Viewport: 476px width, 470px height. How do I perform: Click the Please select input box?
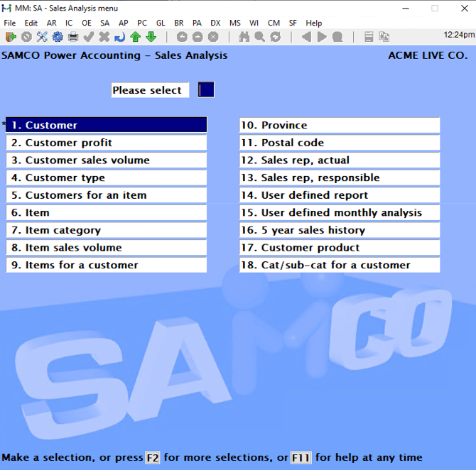click(x=206, y=90)
